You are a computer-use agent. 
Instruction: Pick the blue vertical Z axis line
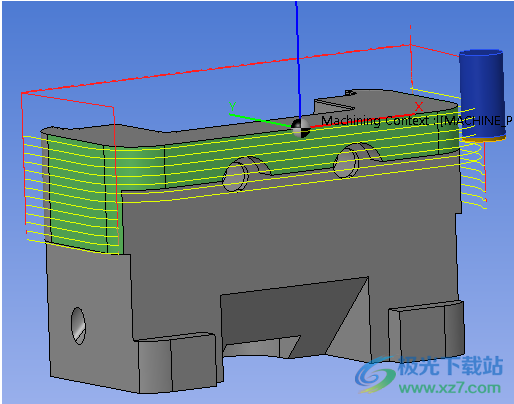tap(298, 60)
